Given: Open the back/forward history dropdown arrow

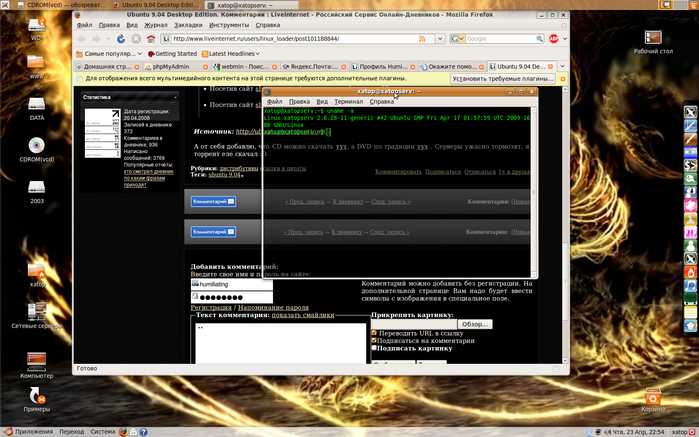Looking at the screenshot, I should point(108,39).
